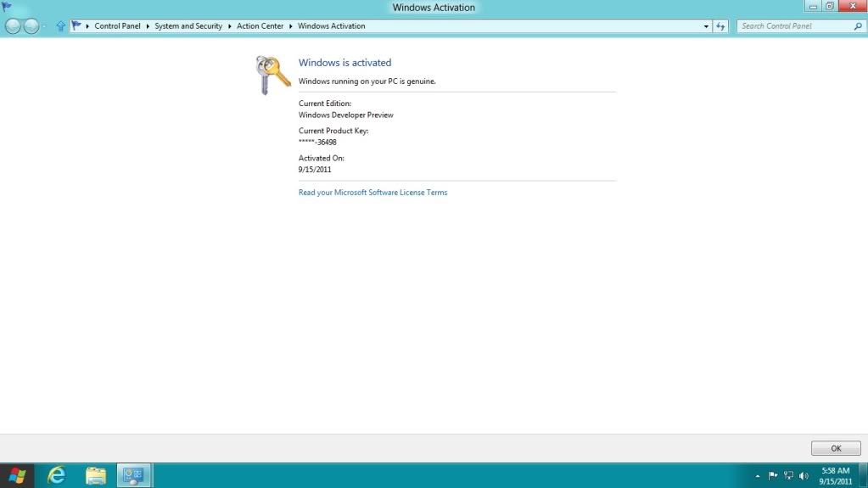This screenshot has width=868, height=488.
Task: Click the Show desktop strip on the taskbar
Action: (x=864, y=475)
